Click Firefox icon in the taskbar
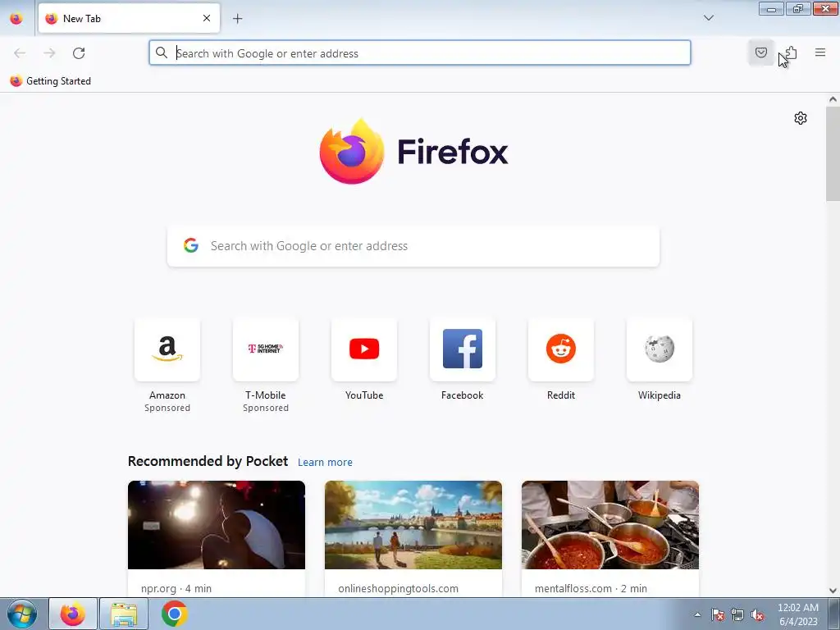The height and width of the screenshot is (630, 840). (x=73, y=614)
